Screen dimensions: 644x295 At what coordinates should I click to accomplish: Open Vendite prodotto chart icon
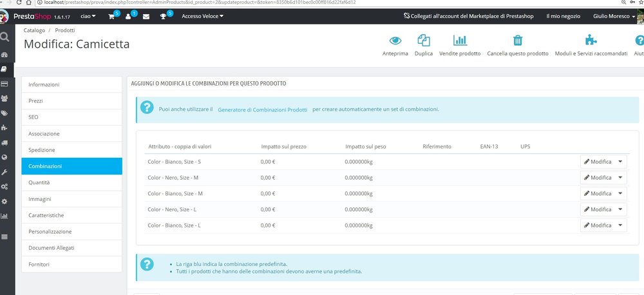pos(460,41)
